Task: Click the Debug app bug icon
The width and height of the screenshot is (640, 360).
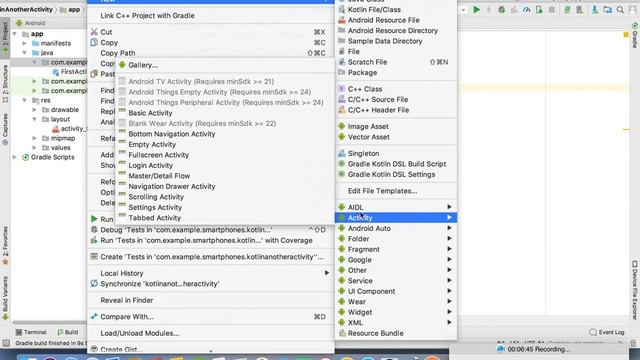Action: click(502, 10)
